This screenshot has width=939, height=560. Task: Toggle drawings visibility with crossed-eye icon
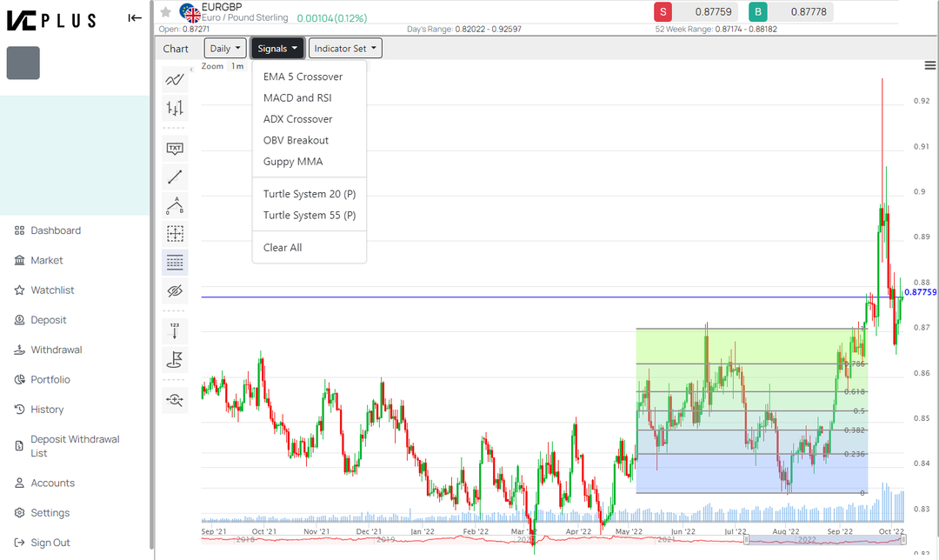point(175,290)
